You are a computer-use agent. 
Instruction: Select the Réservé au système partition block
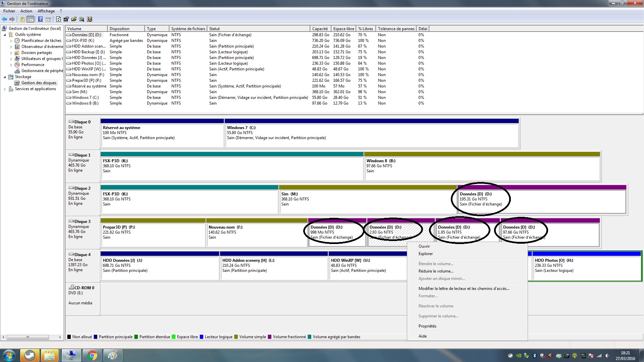pyautogui.click(x=162, y=133)
